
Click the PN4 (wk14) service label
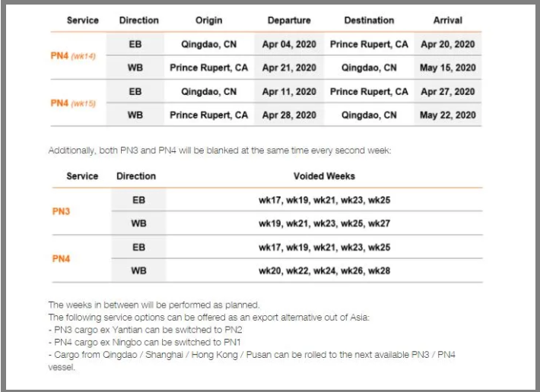pyautogui.click(x=73, y=57)
